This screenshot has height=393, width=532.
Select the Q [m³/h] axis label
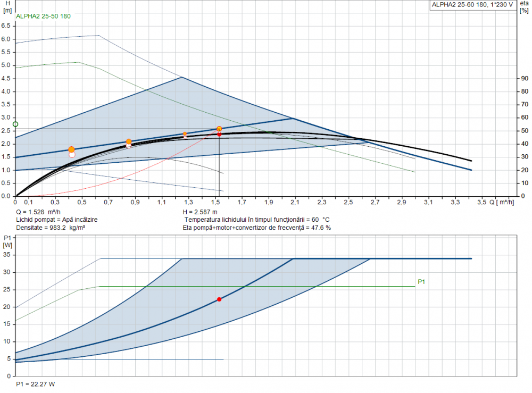503,203
